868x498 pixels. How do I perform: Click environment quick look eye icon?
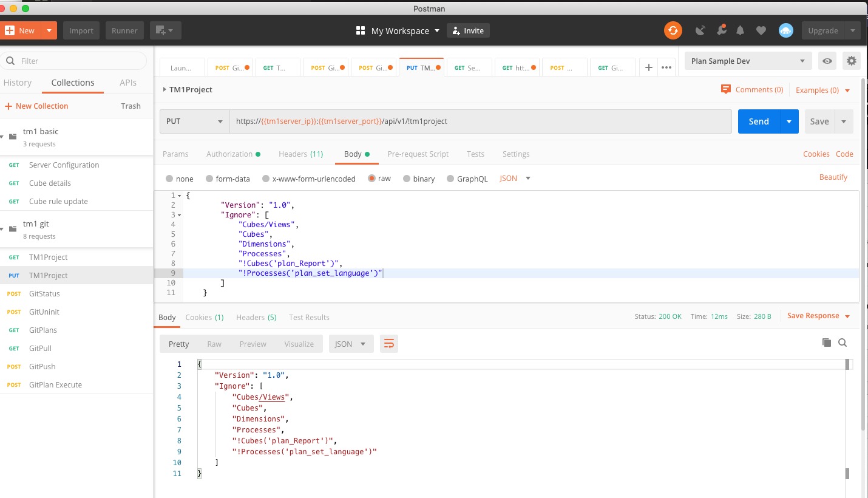(x=826, y=61)
